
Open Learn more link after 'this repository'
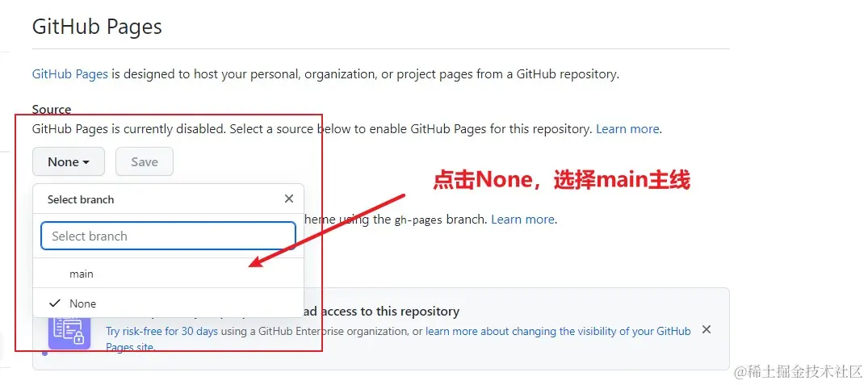click(627, 129)
